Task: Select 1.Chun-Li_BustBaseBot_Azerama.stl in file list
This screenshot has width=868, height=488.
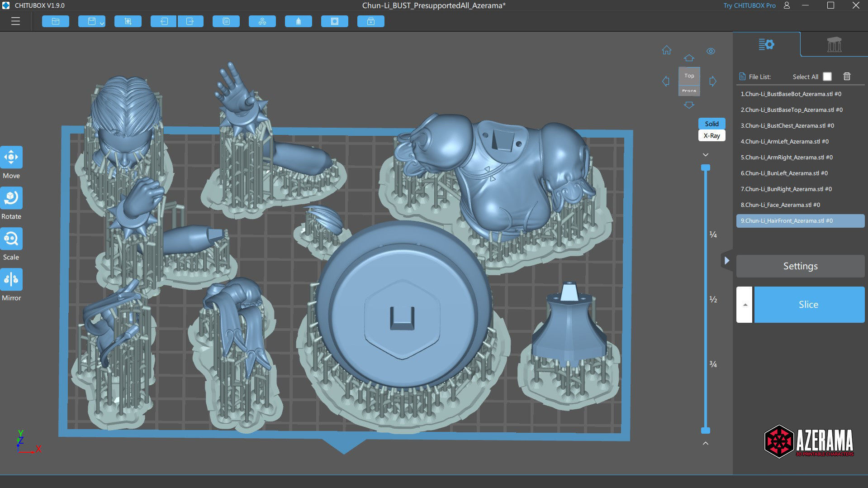Action: click(x=800, y=94)
